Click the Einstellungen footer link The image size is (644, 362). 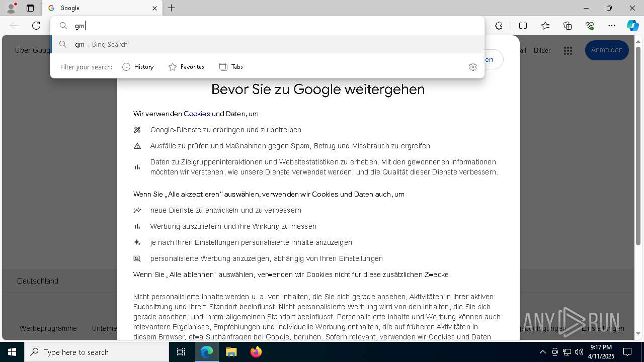pyautogui.click(x=603, y=328)
